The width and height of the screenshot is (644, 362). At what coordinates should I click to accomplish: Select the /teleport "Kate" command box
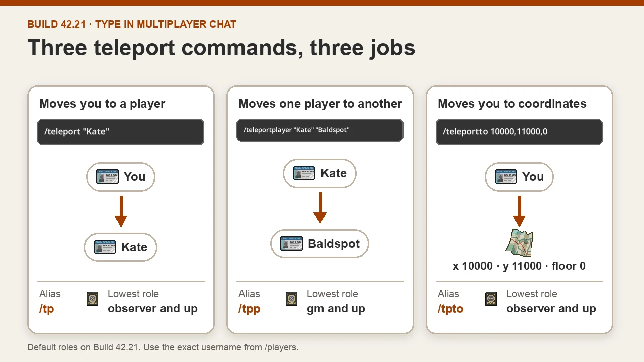tap(121, 132)
